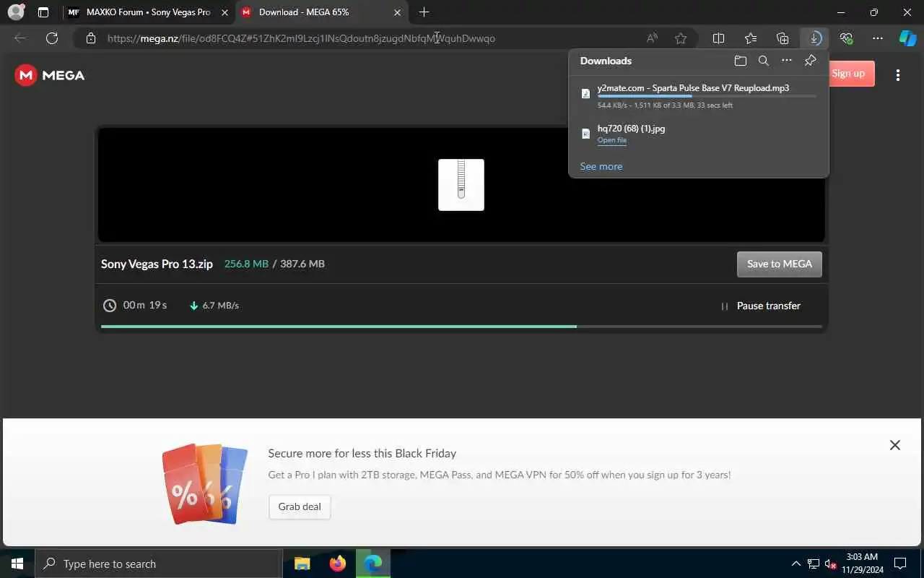This screenshot has width=924, height=578.
Task: Open the Windows Start menu
Action: click(17, 564)
